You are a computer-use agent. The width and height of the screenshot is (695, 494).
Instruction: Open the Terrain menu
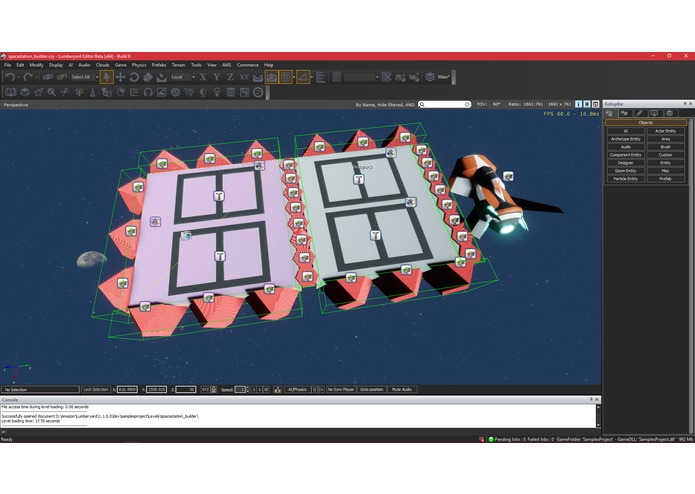(x=178, y=65)
